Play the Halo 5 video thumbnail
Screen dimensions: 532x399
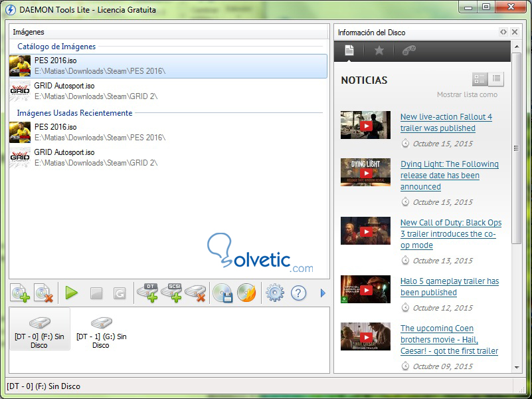[366, 290]
